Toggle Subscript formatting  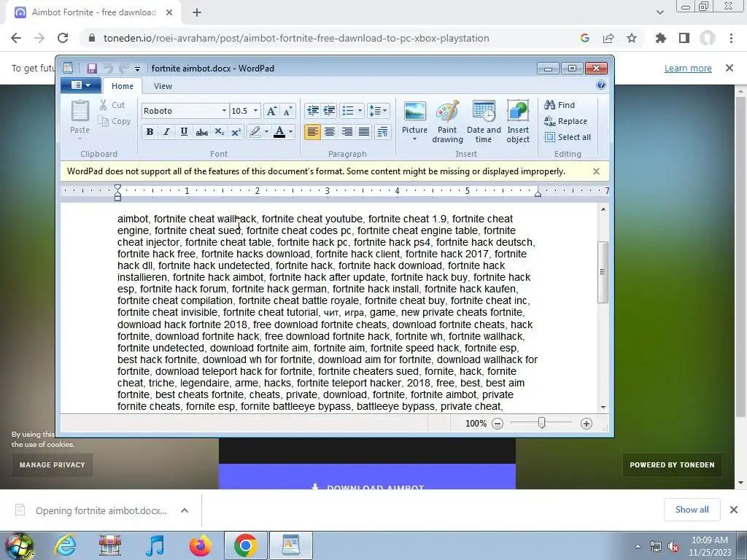219,132
